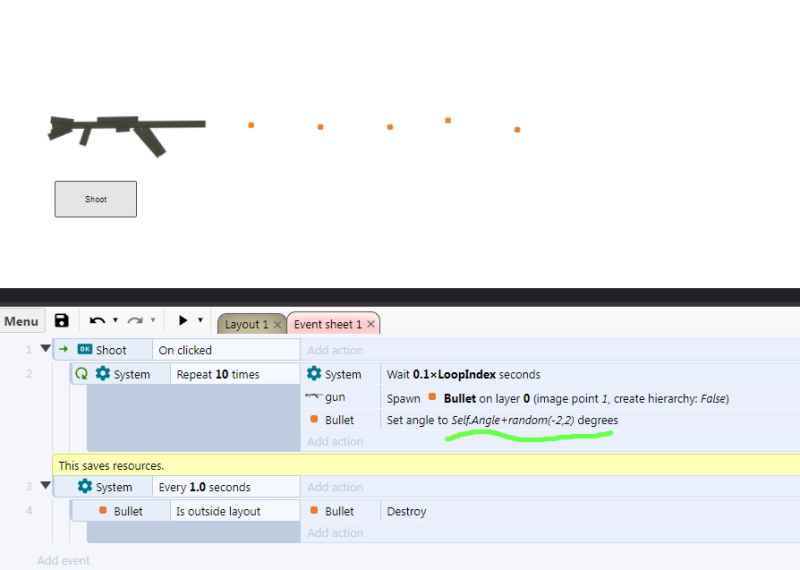
Task: Click Add action for event 3
Action: pyautogui.click(x=335, y=487)
